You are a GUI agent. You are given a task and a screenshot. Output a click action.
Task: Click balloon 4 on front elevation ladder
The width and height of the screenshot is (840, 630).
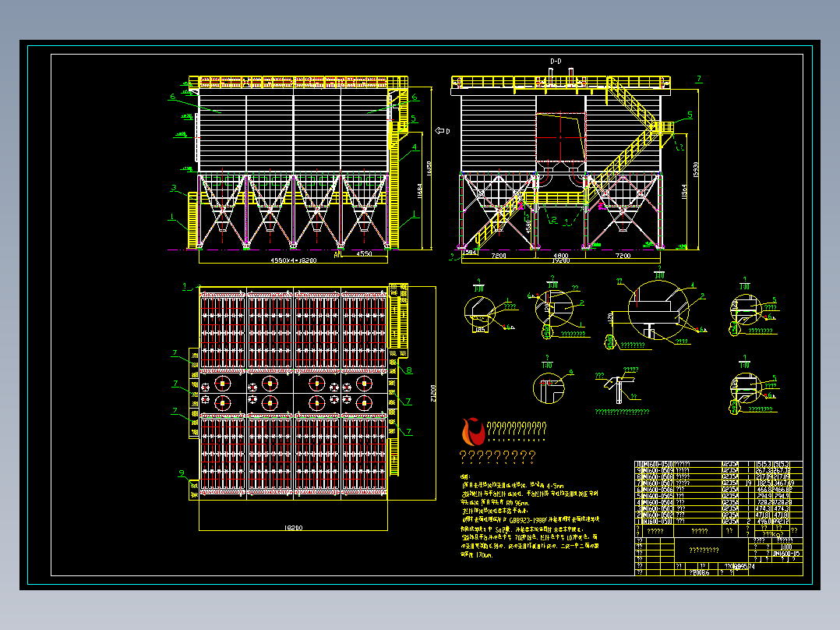point(414,147)
